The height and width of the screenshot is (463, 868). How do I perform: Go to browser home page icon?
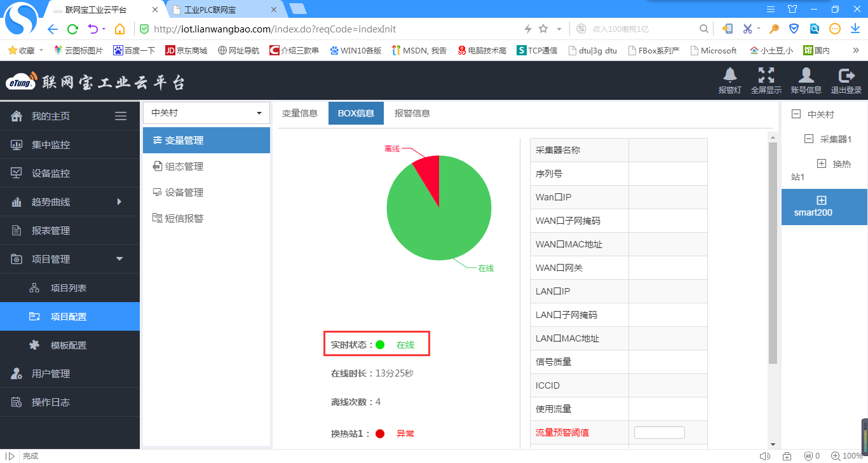click(x=119, y=29)
